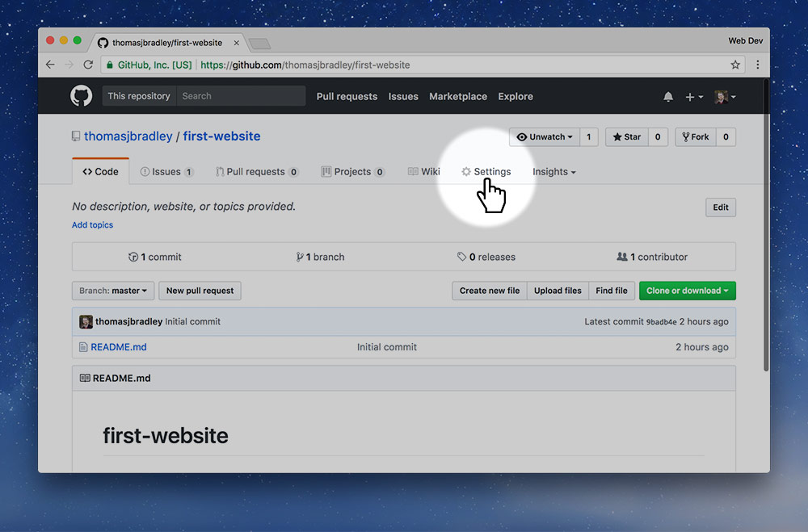808x532 pixels.
Task: Open the Issues tab
Action: click(x=166, y=171)
